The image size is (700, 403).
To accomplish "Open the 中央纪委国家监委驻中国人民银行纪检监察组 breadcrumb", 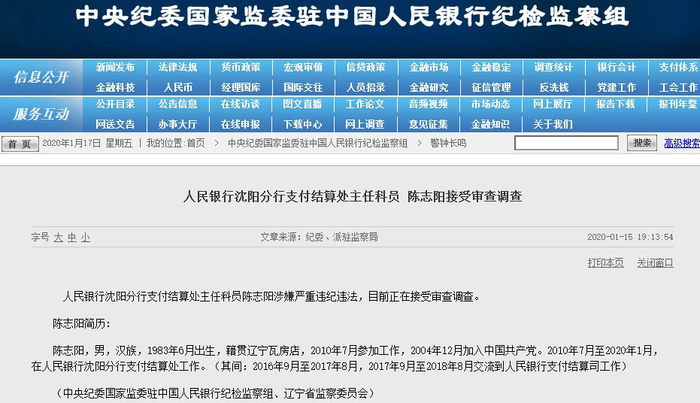I will click(x=317, y=143).
